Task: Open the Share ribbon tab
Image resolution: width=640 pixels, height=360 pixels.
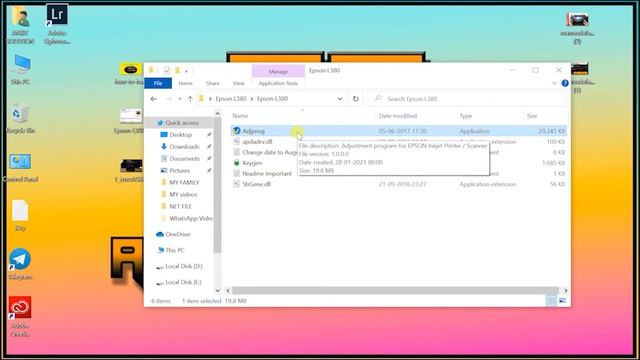Action: tap(213, 83)
